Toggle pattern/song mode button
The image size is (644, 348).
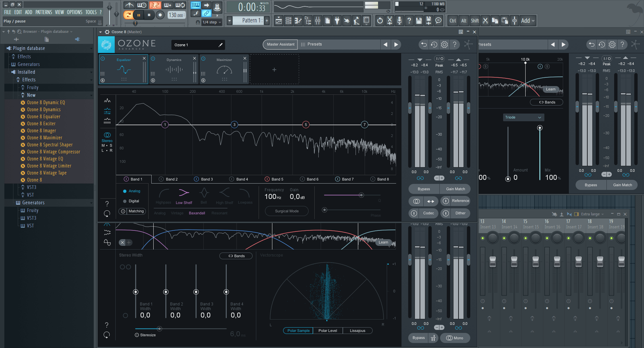point(128,15)
